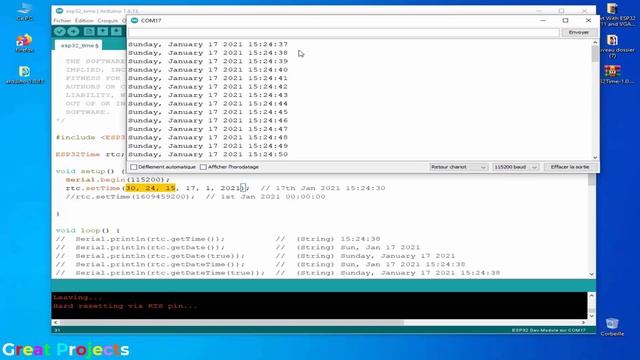Open the Retour chariot line ending dropdown
This screenshot has height=360, width=640.
point(458,167)
